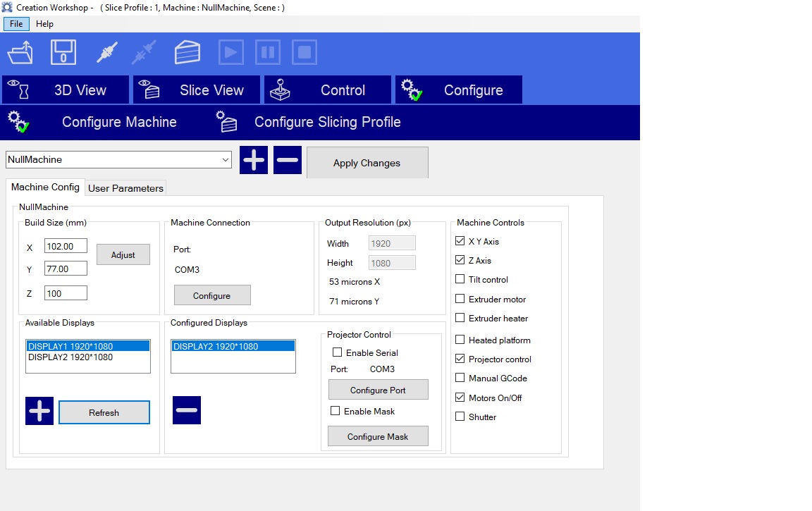Viewport: 812px width, 511px height.
Task: Open the Control joystick panel
Action: tap(328, 90)
